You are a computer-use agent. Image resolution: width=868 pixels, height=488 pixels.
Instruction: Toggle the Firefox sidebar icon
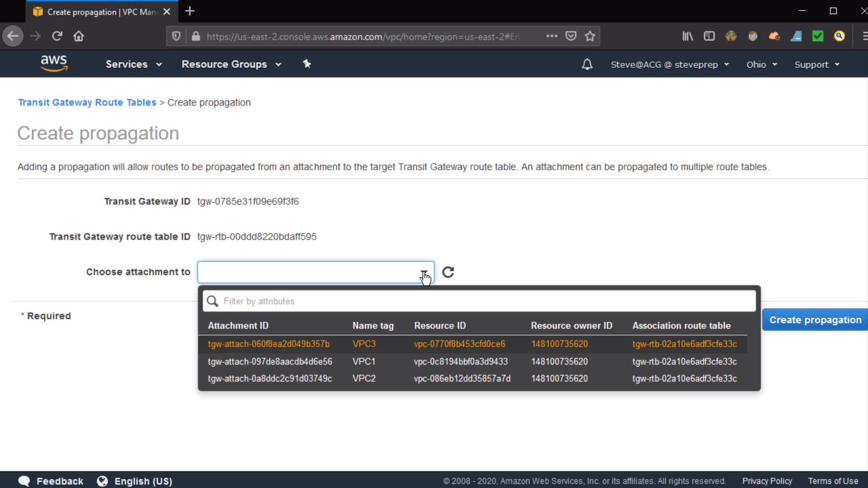[x=709, y=36]
